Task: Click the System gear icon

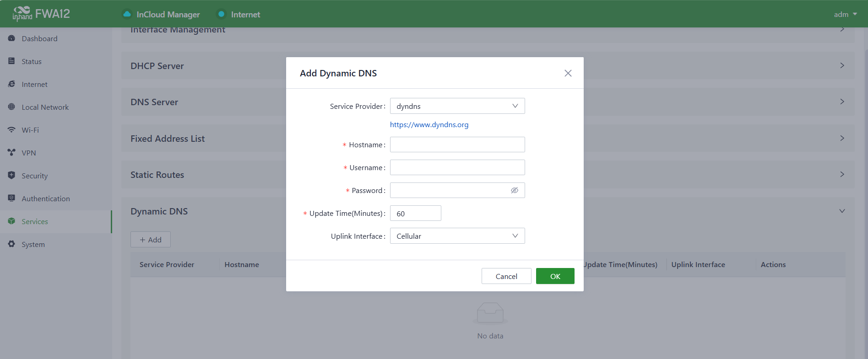Action: coord(11,244)
